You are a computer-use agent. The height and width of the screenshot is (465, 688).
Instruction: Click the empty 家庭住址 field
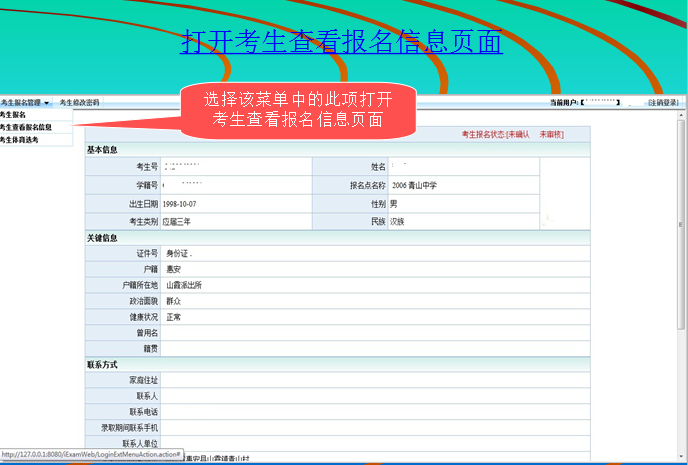tap(370, 380)
